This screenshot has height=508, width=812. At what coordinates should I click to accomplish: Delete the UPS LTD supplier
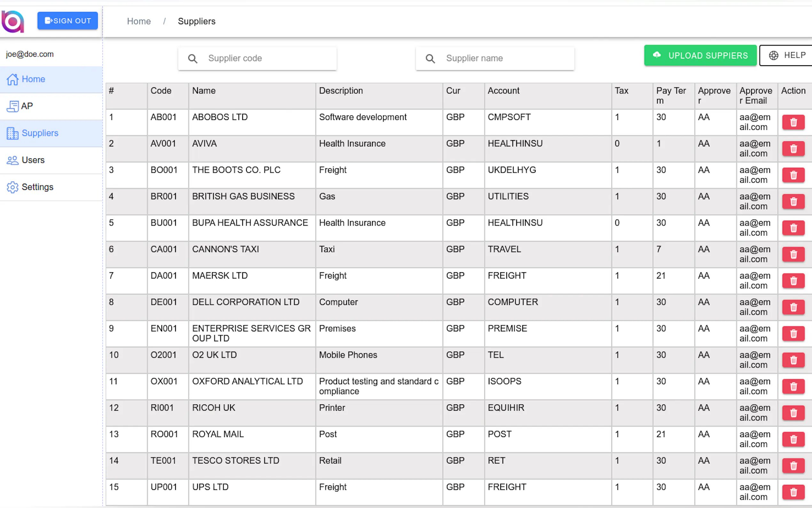coord(793,492)
